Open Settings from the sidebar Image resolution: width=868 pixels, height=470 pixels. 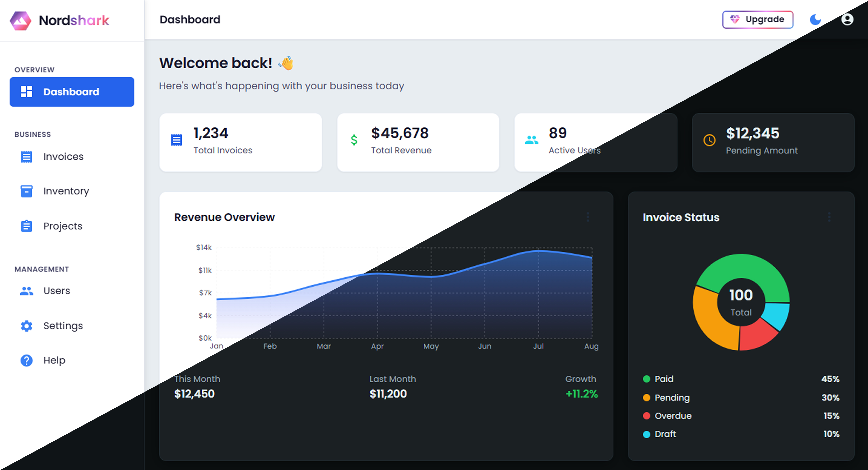point(72,326)
